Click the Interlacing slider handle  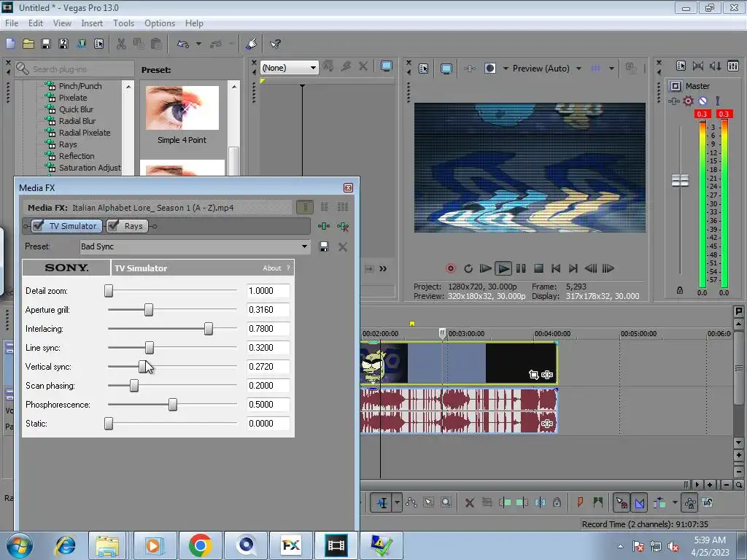click(x=208, y=329)
